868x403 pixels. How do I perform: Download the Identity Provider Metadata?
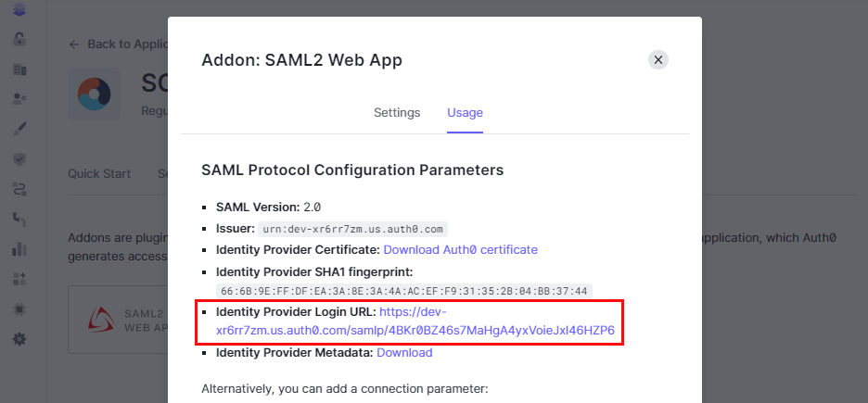(x=404, y=353)
